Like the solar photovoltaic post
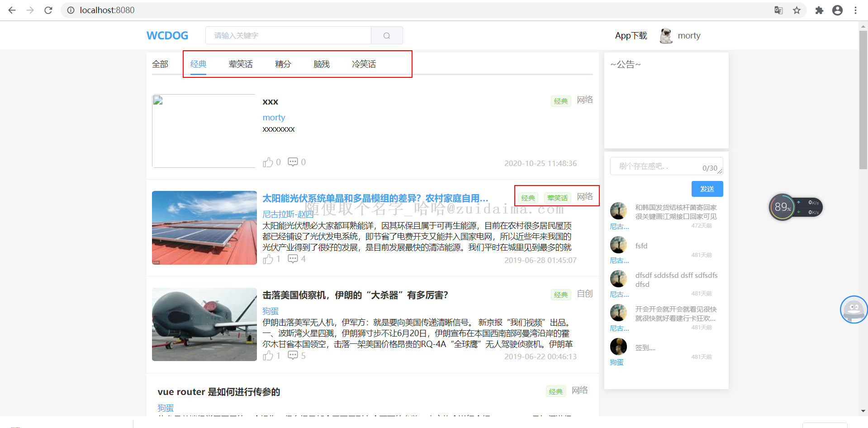The image size is (868, 428). tap(268, 259)
